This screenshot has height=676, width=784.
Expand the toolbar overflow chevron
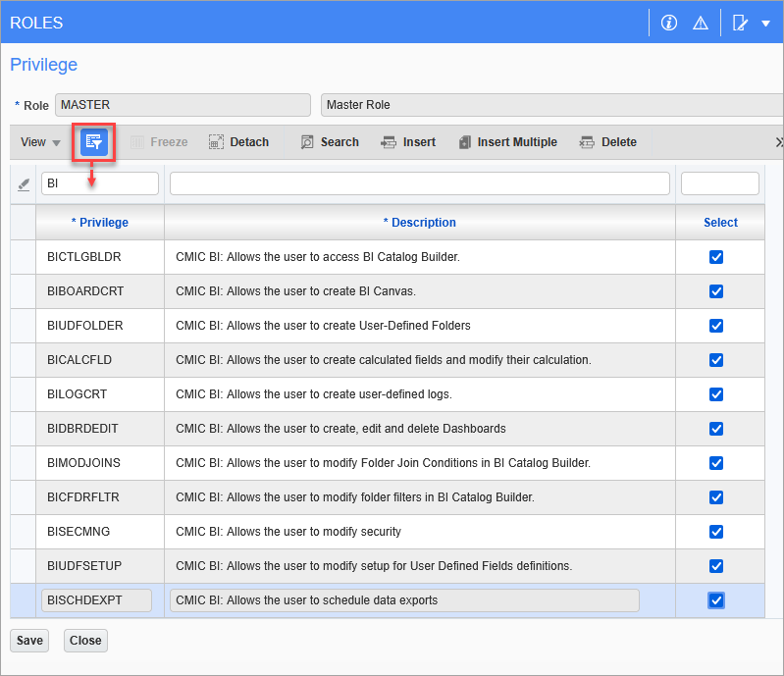778,142
